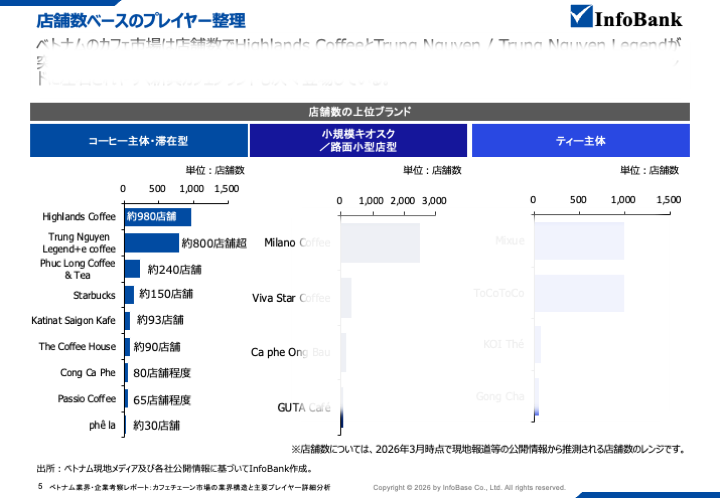Image resolution: width=720 pixels, height=498 pixels.
Task: Click 単位：店舗数 under the 小規模キオスク header
Action: point(432,170)
